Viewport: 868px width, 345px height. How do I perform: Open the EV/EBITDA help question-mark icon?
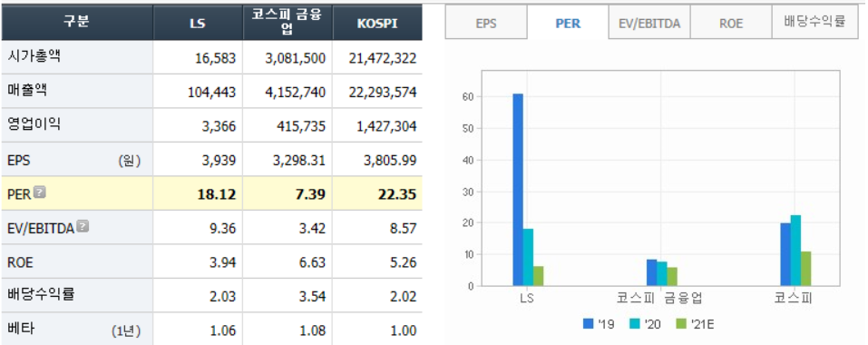[x=83, y=226]
